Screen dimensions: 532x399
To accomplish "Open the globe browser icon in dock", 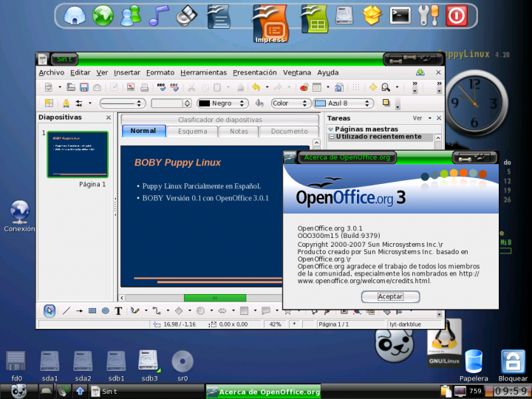I will [x=103, y=16].
